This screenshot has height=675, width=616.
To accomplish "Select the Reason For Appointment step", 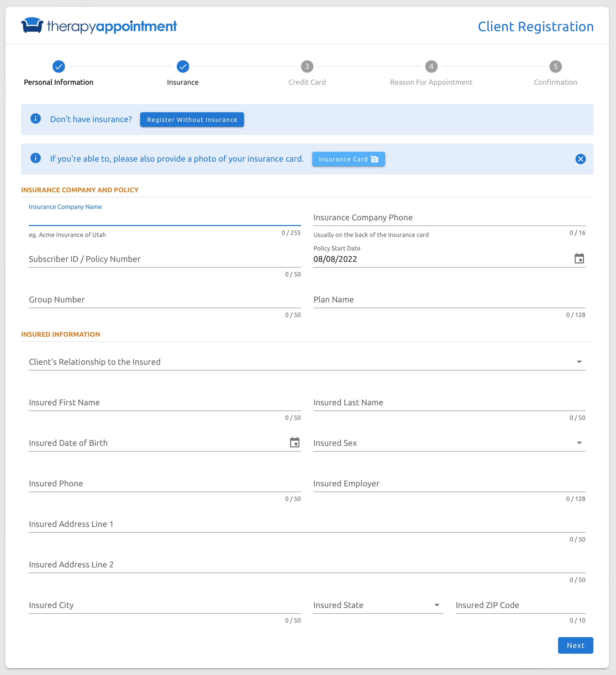I will point(431,82).
